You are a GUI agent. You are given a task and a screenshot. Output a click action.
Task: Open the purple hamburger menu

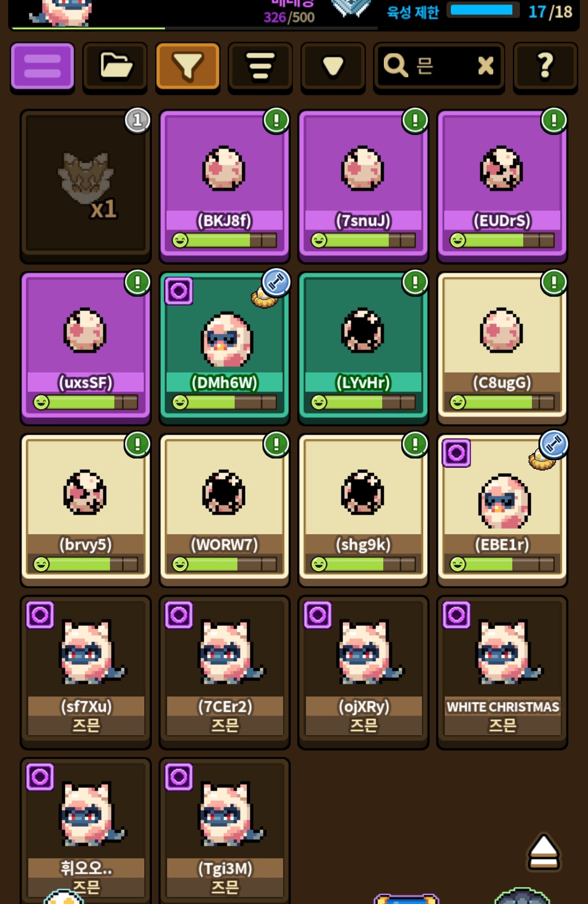[42, 66]
